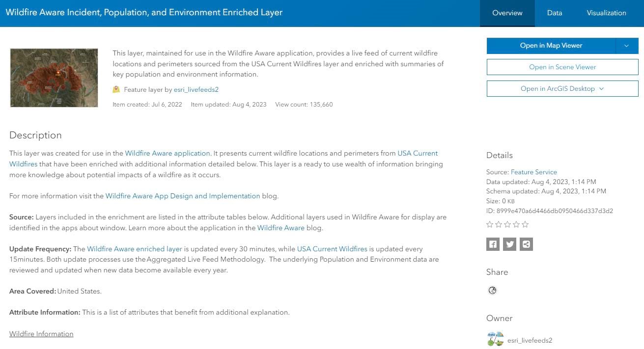Switch to the Data tab
The image size is (644, 349).
[x=555, y=13]
